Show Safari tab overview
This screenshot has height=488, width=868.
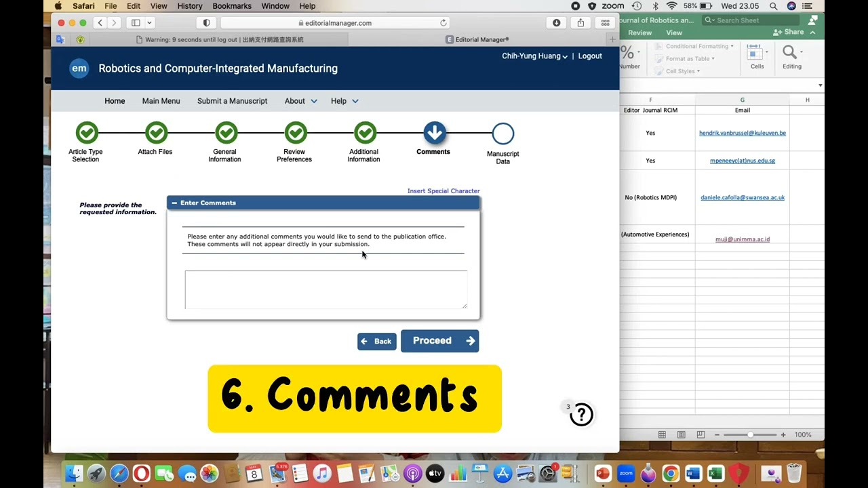pos(606,22)
